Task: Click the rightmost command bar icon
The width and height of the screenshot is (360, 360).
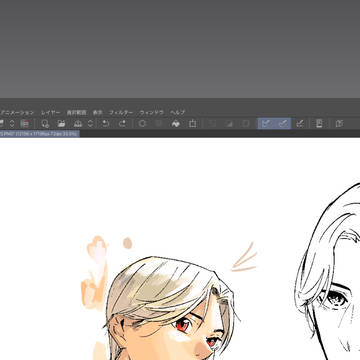Action: [x=339, y=124]
